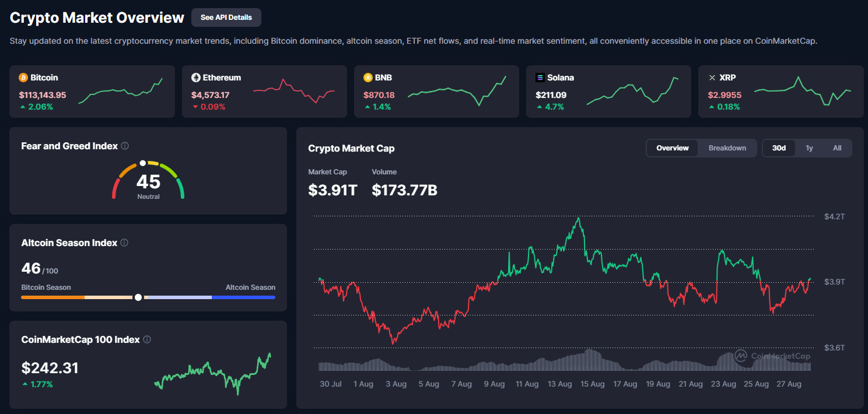Click the Ethereum logo icon
The height and width of the screenshot is (414, 868).
196,78
